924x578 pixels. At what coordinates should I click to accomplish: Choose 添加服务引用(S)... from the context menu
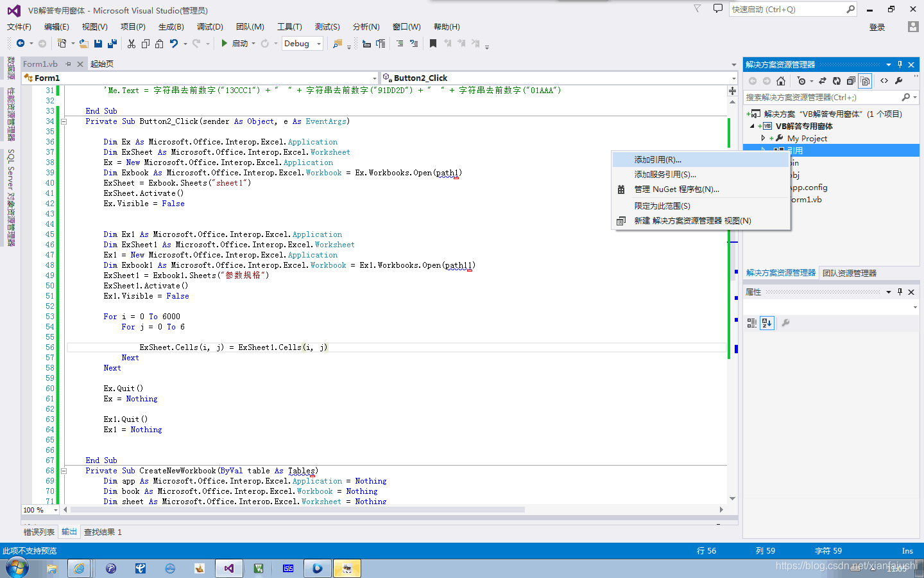pos(701,174)
